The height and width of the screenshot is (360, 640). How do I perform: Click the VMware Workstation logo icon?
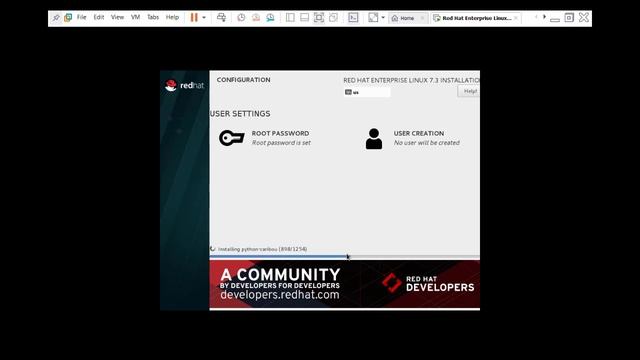point(68,18)
